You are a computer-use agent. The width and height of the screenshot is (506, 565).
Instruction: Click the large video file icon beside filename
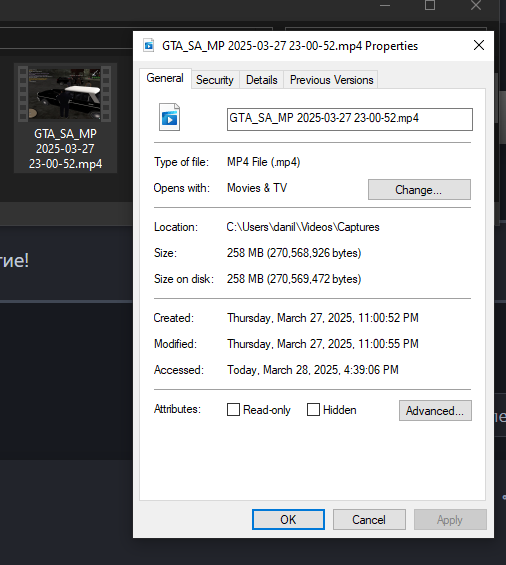(169, 117)
